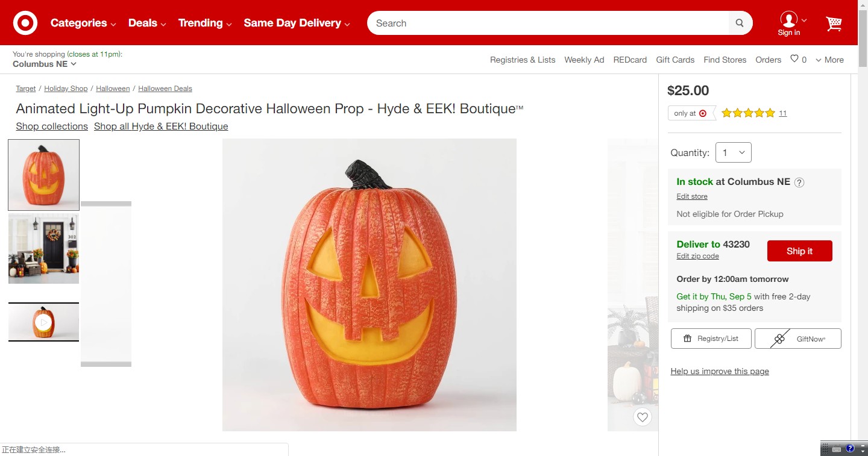Click the Ship it button
The height and width of the screenshot is (456, 868).
pyautogui.click(x=799, y=251)
